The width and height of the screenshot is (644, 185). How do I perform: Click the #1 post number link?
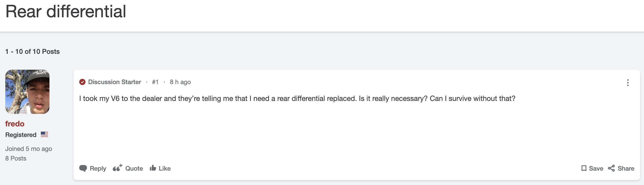point(155,82)
